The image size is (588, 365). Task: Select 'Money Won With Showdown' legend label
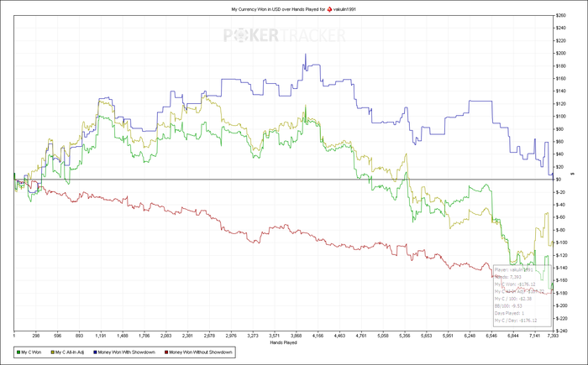pos(126,352)
